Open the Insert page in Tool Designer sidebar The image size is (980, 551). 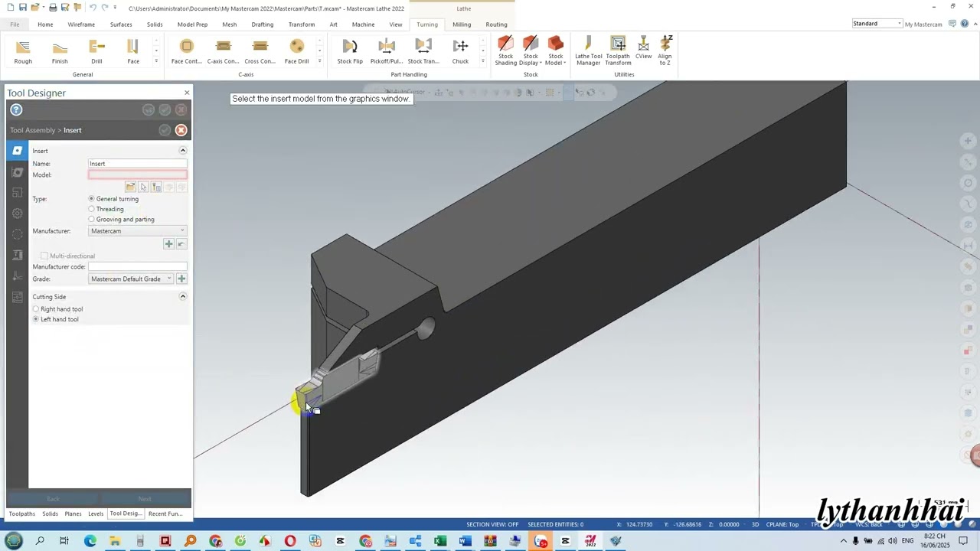(17, 151)
